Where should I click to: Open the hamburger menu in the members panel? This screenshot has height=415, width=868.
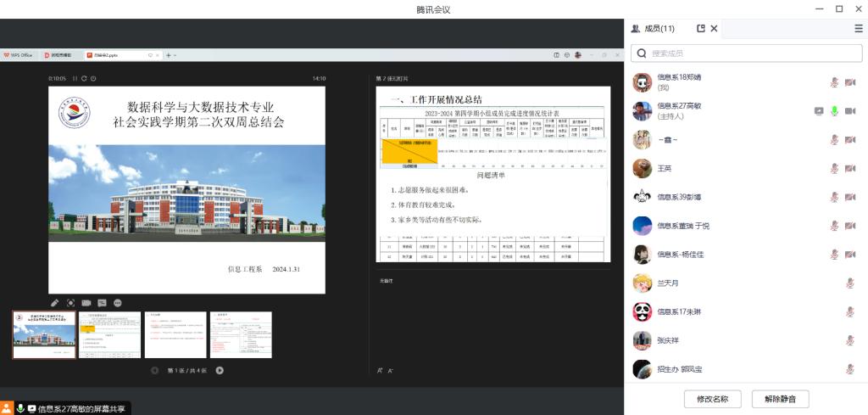pyautogui.click(x=858, y=28)
